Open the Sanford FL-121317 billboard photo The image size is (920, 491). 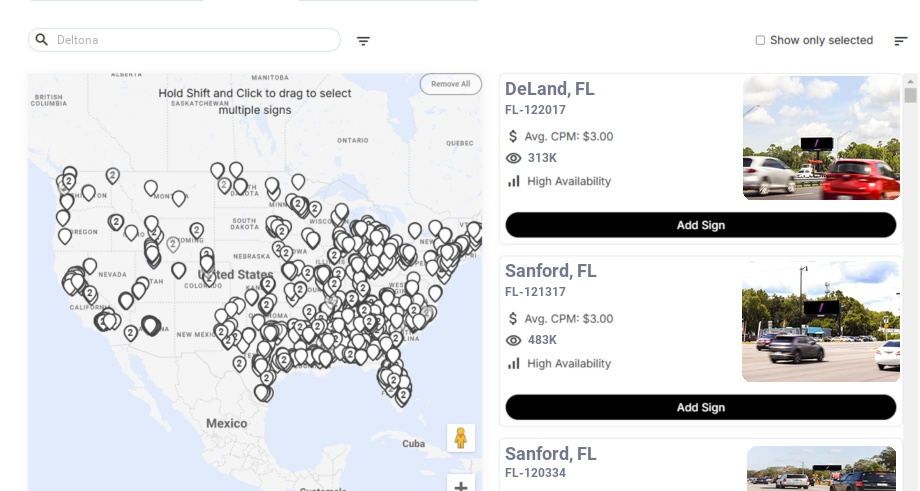pyautogui.click(x=821, y=322)
